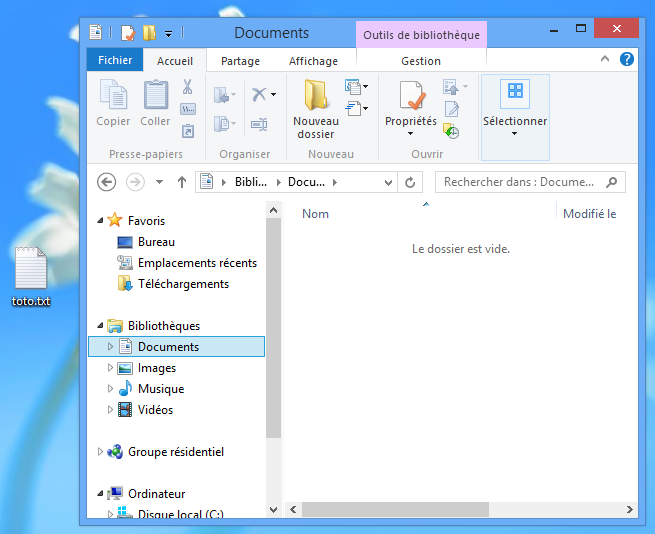The width and height of the screenshot is (655, 534).
Task: Click the Forward arrow navigation button
Action: [x=135, y=182]
